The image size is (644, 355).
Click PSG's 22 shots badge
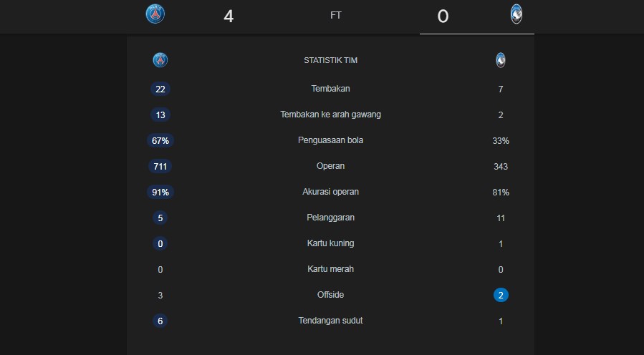[x=160, y=89]
